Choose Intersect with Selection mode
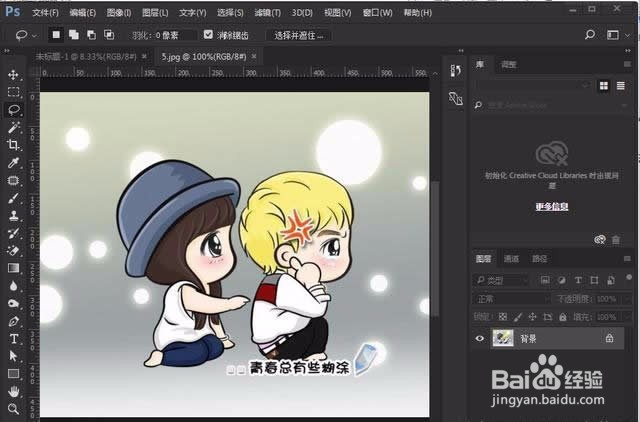640x422 pixels. [x=109, y=35]
